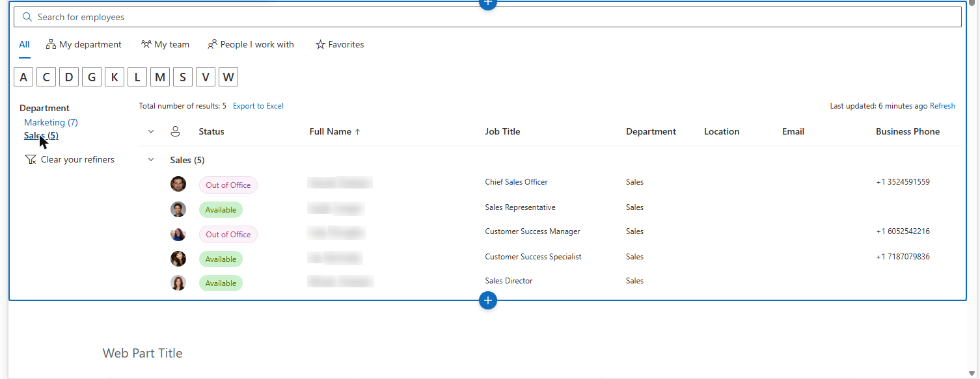Sort by the Department column header
This screenshot has height=379, width=980.
(x=651, y=131)
